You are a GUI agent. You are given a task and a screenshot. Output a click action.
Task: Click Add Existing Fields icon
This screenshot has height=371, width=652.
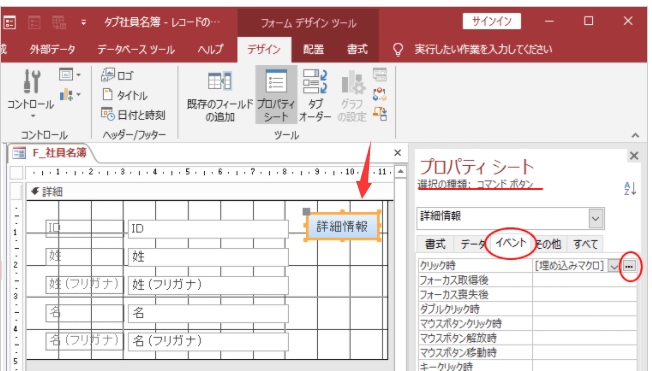[x=220, y=81]
